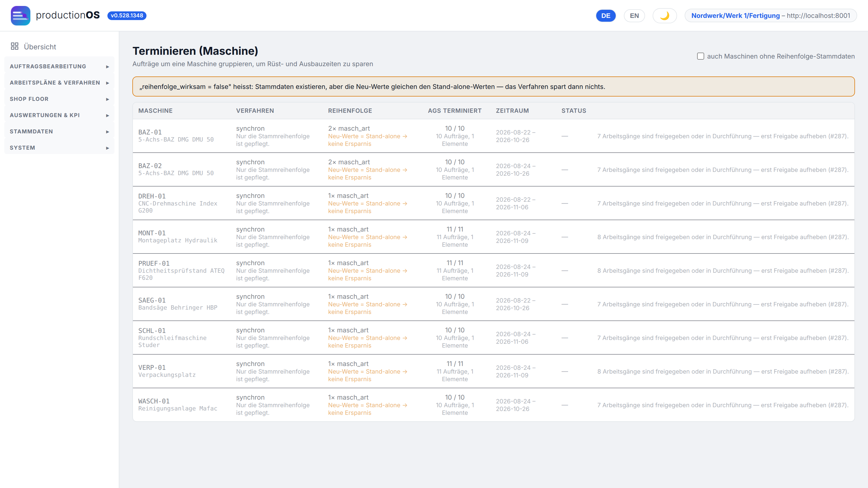This screenshot has width=868, height=488.
Task: Click the productionOS title text
Action: click(x=68, y=15)
